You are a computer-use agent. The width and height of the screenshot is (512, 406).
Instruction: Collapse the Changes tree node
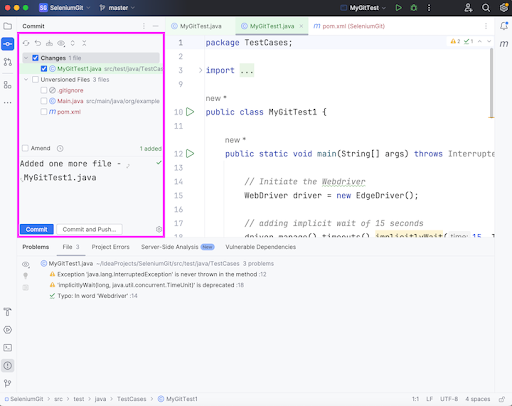pyautogui.click(x=26, y=58)
